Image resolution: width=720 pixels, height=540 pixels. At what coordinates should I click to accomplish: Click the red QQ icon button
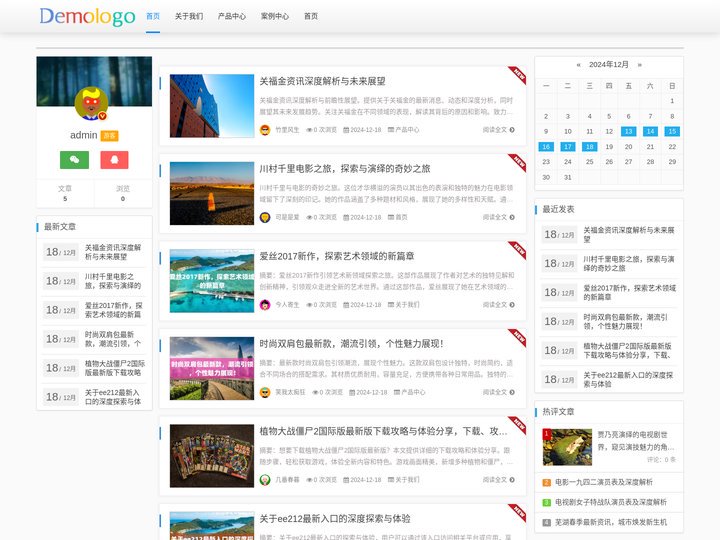pyautogui.click(x=114, y=160)
